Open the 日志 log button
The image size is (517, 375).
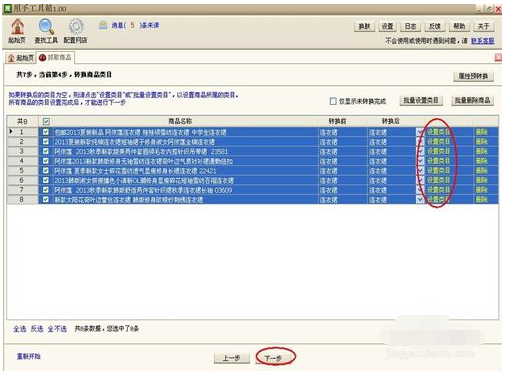410,26
